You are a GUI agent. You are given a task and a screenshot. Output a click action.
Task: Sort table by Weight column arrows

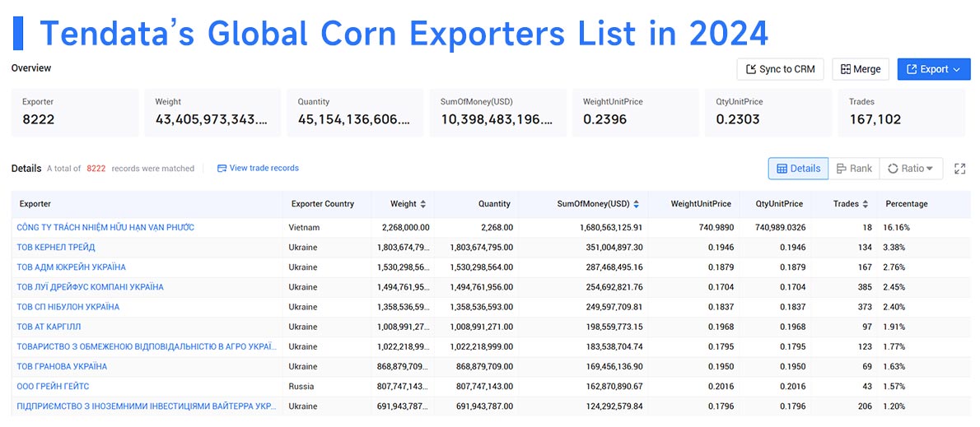[423, 204]
